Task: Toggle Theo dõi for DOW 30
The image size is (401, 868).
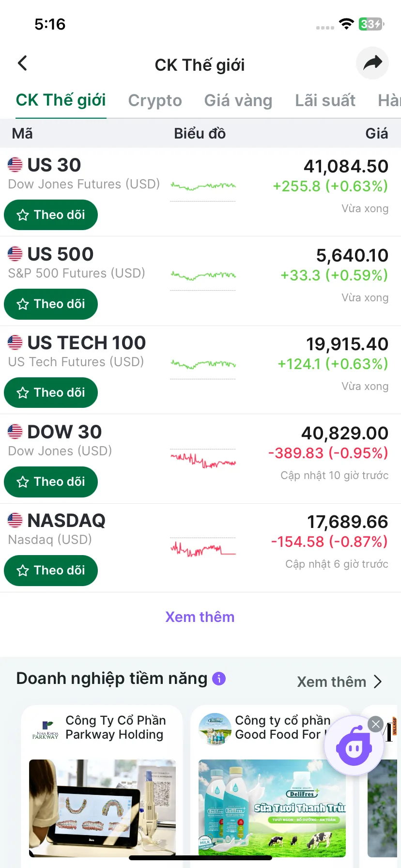Action: click(51, 481)
